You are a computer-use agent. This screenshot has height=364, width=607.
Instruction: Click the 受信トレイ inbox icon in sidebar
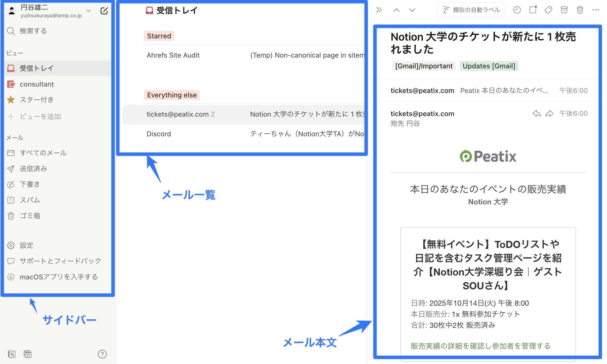point(11,68)
